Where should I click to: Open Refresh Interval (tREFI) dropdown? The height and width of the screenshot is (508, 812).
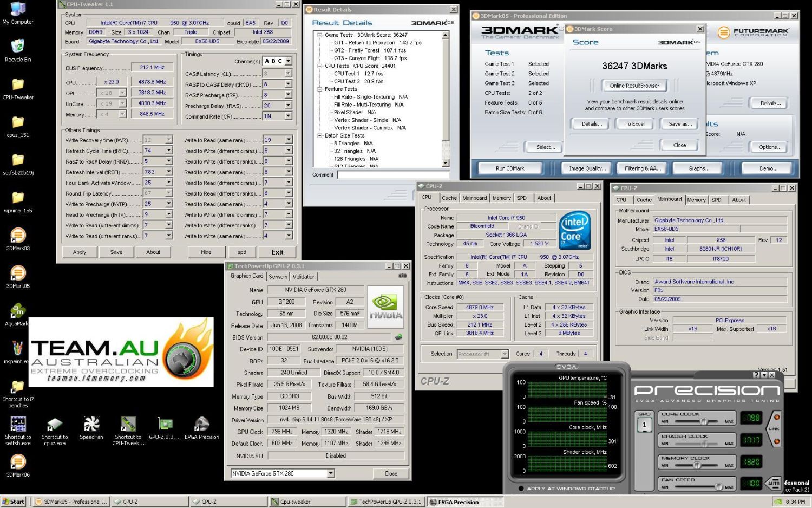tap(169, 172)
